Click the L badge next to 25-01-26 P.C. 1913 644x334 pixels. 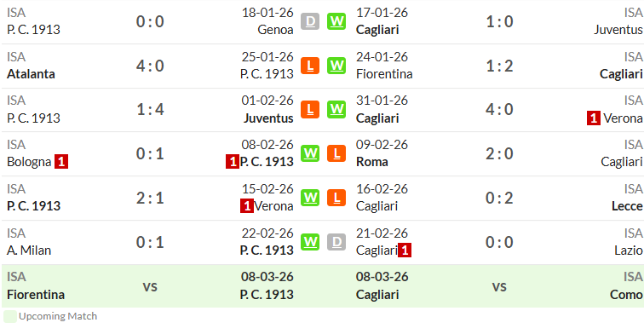point(310,66)
